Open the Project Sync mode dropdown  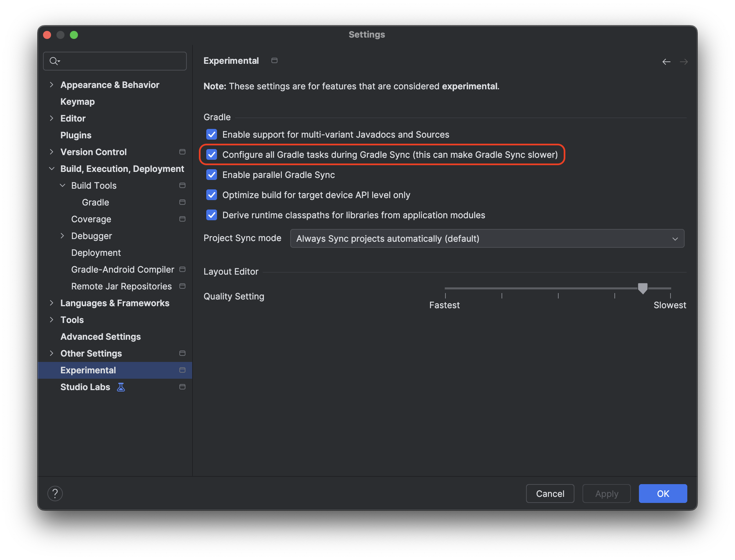click(487, 239)
